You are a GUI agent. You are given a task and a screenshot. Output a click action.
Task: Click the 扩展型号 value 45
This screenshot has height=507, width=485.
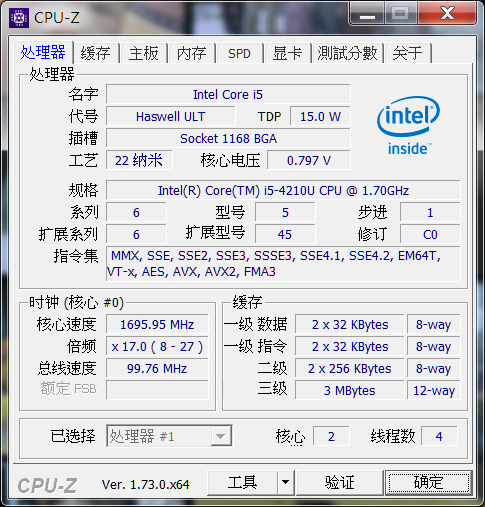(285, 234)
